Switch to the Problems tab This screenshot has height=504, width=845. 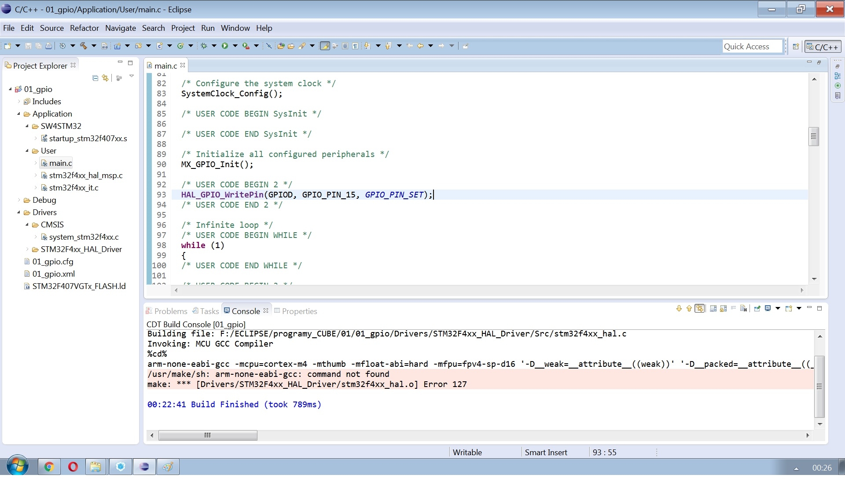[x=167, y=311]
